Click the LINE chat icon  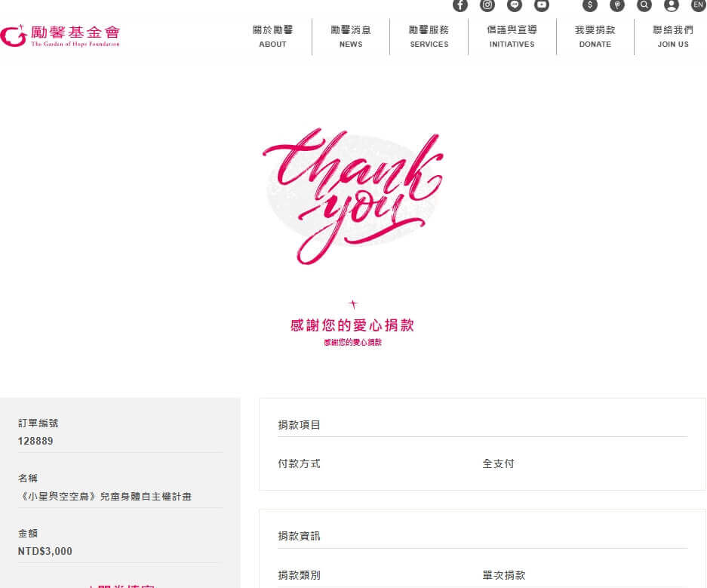click(515, 5)
